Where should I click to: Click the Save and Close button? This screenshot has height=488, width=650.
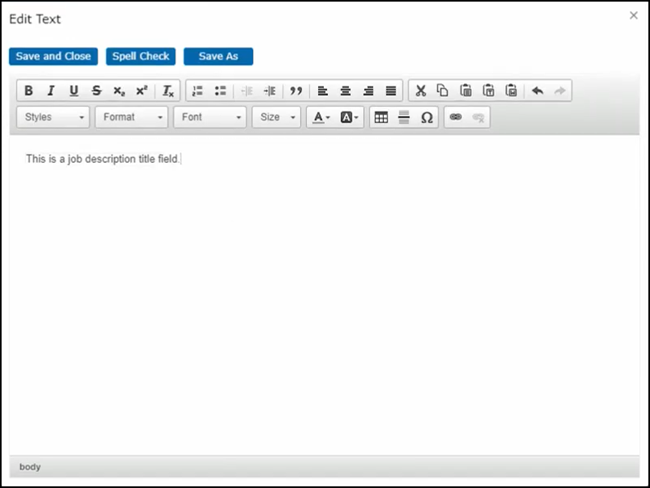53,56
